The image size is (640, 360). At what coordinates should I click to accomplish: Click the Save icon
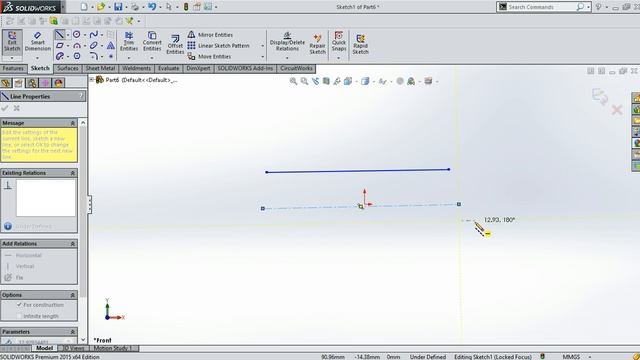(x=118, y=7)
